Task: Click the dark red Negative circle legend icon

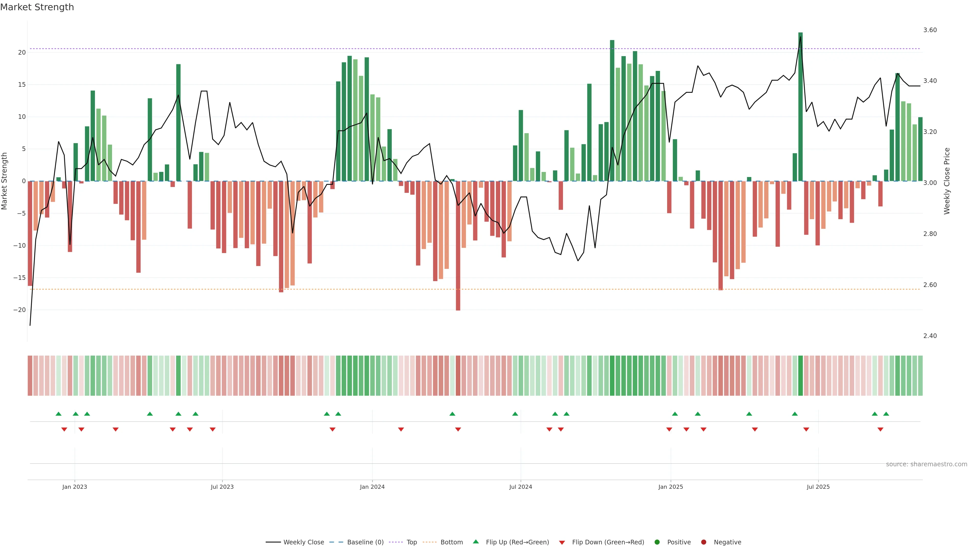Action: coord(703,542)
